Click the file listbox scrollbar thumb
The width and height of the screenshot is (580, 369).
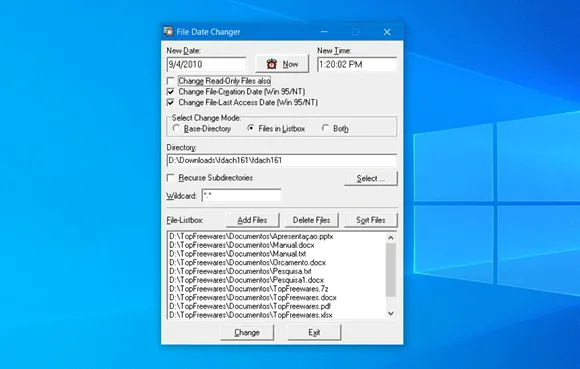coord(391,270)
